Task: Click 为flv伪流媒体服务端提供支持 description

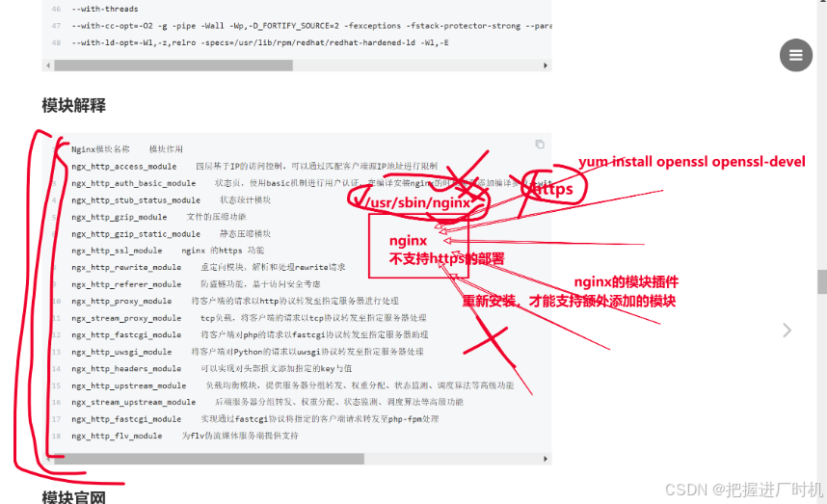Action: coord(240,436)
